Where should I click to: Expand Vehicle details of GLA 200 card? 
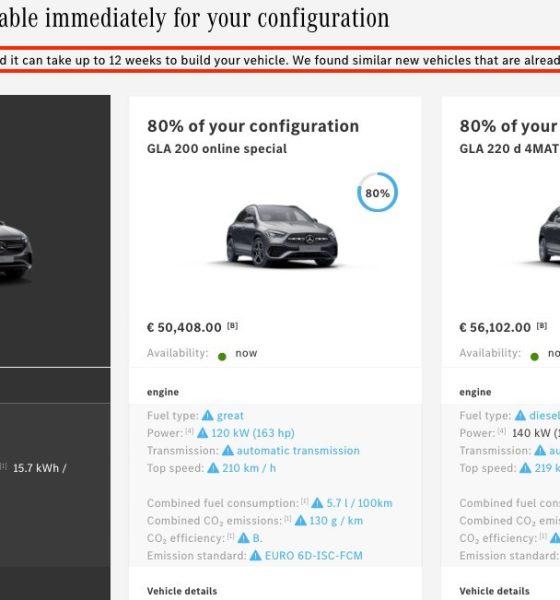point(182,591)
